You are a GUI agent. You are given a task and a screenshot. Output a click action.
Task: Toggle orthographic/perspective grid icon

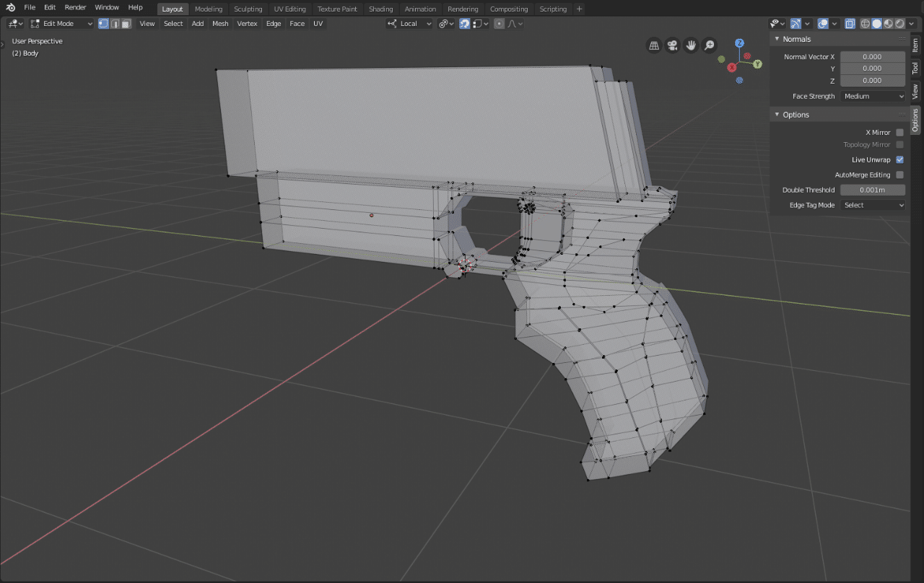pyautogui.click(x=654, y=45)
